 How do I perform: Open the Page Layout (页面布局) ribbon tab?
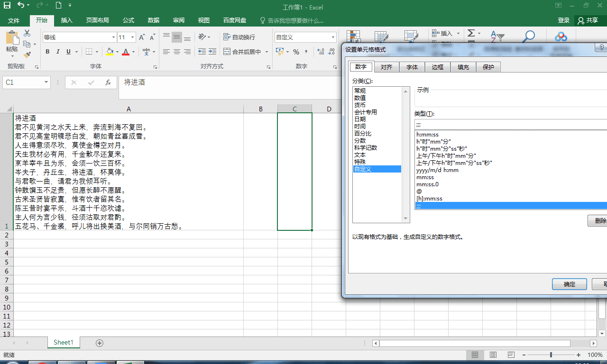point(97,20)
